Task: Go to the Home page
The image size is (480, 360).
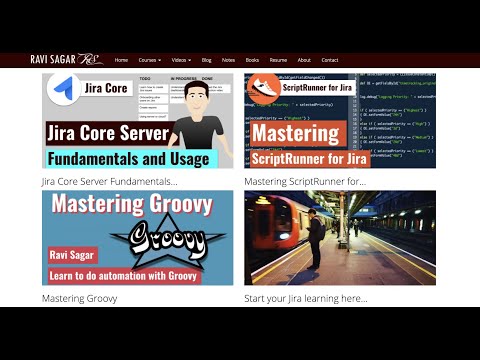Action: point(121,60)
